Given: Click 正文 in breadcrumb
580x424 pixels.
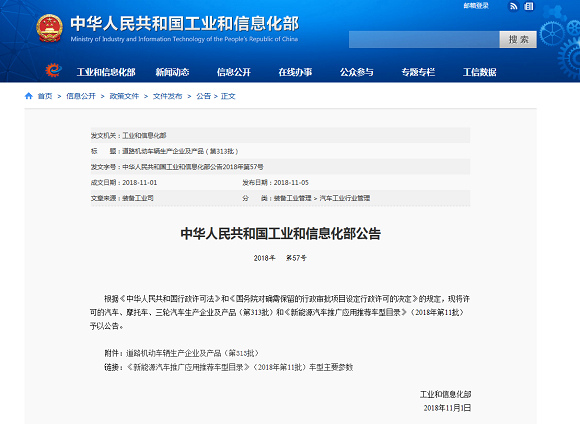Looking at the screenshot, I should tap(228, 96).
